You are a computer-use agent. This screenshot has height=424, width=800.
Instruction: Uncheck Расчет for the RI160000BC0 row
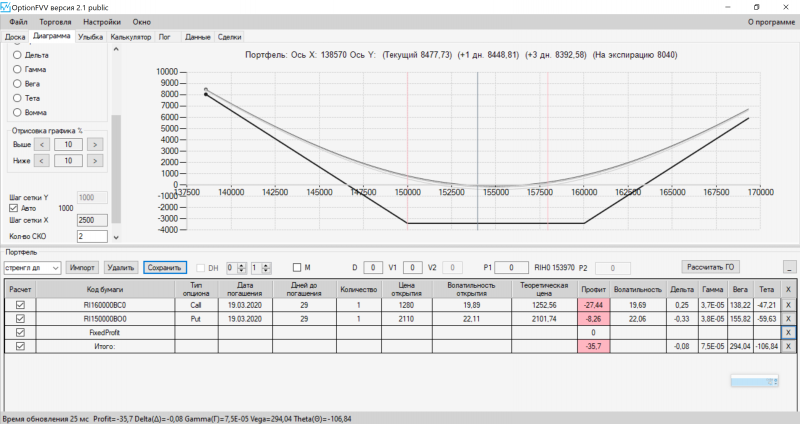pyautogui.click(x=20, y=305)
